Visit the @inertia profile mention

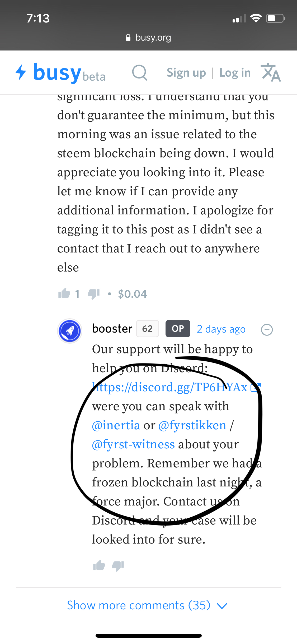116,425
